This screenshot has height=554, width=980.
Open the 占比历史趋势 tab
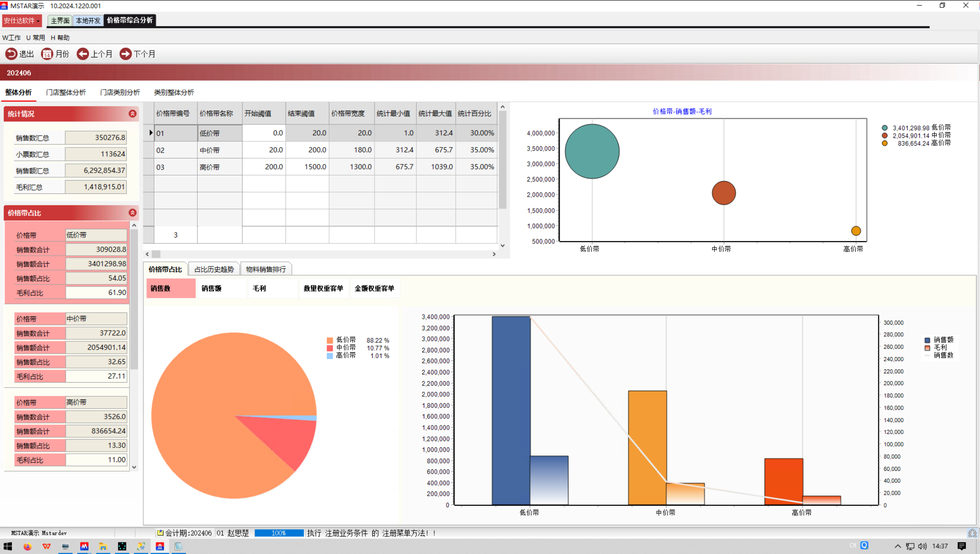pyautogui.click(x=214, y=269)
